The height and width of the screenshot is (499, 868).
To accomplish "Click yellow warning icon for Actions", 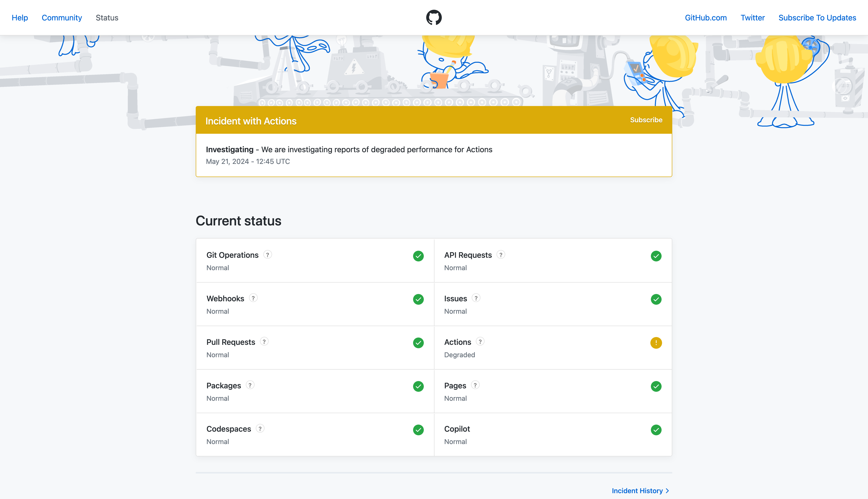I will tap(656, 343).
